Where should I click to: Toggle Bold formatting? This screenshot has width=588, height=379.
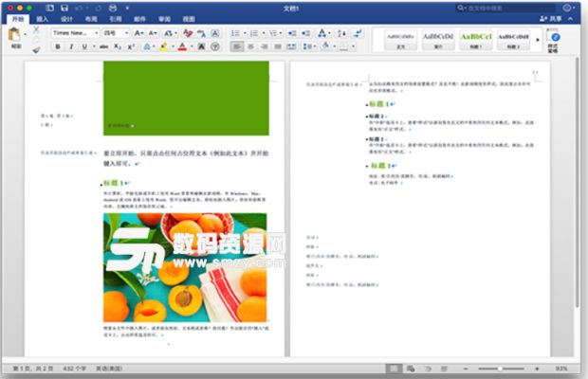[x=58, y=45]
